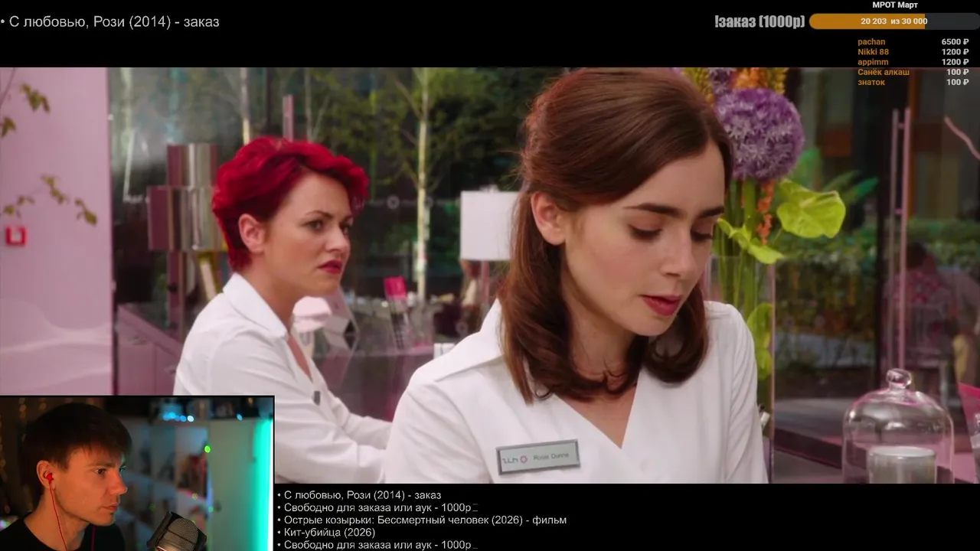Click the streamer webcam overlay
980x551 pixels.
tap(137, 474)
